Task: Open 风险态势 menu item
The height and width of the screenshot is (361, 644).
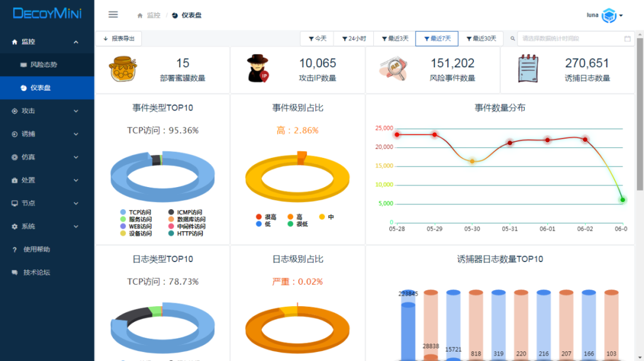Action: 47,65
